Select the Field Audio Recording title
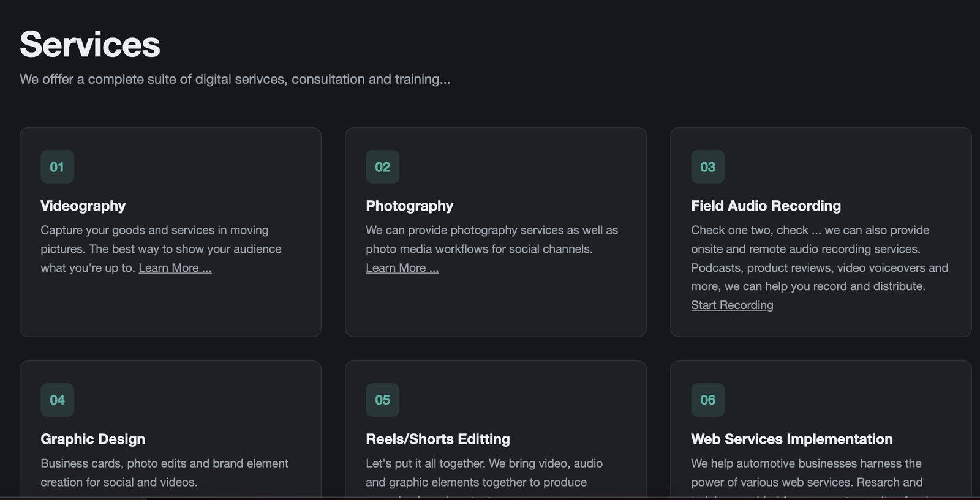 [x=766, y=206]
